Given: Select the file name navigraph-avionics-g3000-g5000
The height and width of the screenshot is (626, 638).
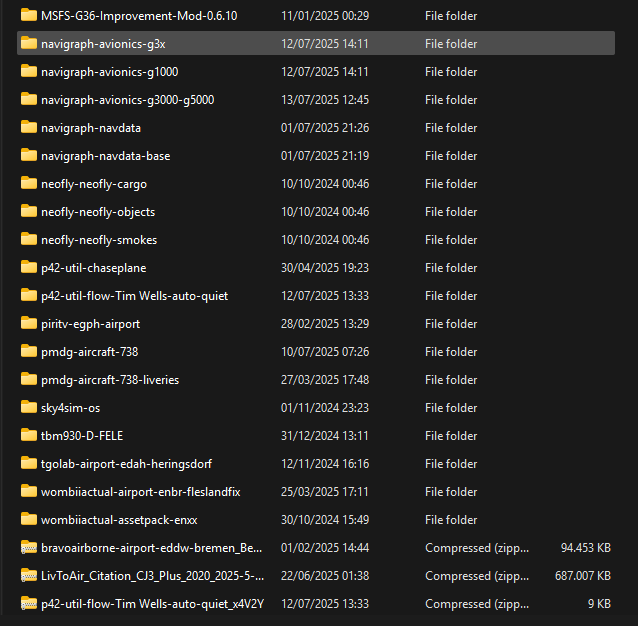Looking at the screenshot, I should 128,100.
